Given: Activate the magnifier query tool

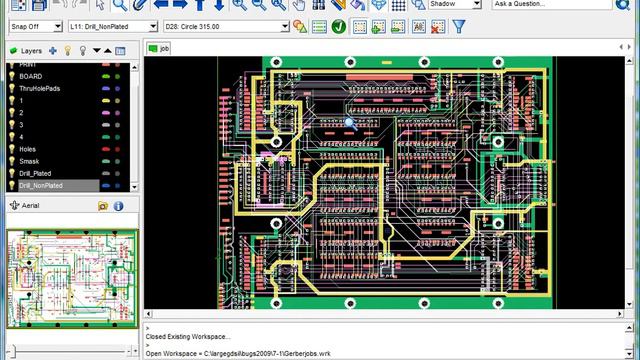Looking at the screenshot, I should pos(120,4).
